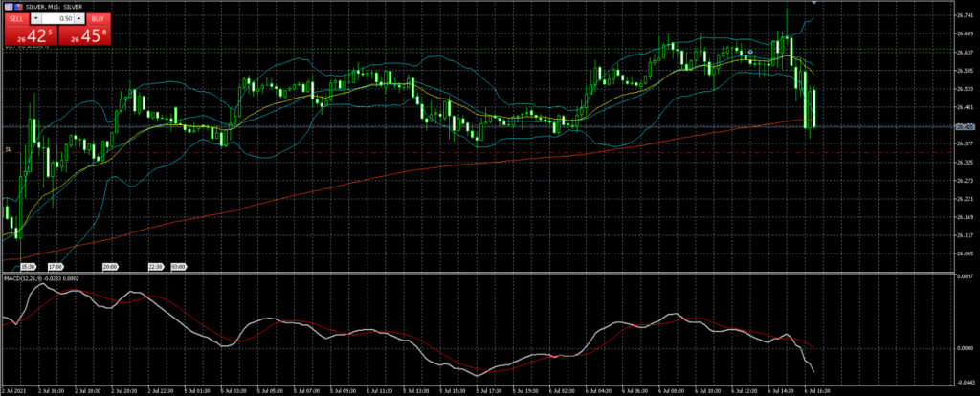Image resolution: width=980 pixels, height=396 pixels.
Task: Decrease lot volume with the down arrow
Action: 36,18
